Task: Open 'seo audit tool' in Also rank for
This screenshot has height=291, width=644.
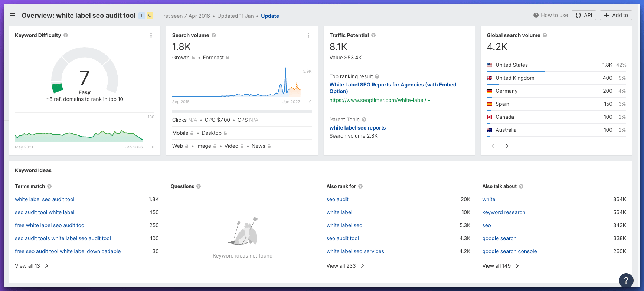Action: coord(343,238)
